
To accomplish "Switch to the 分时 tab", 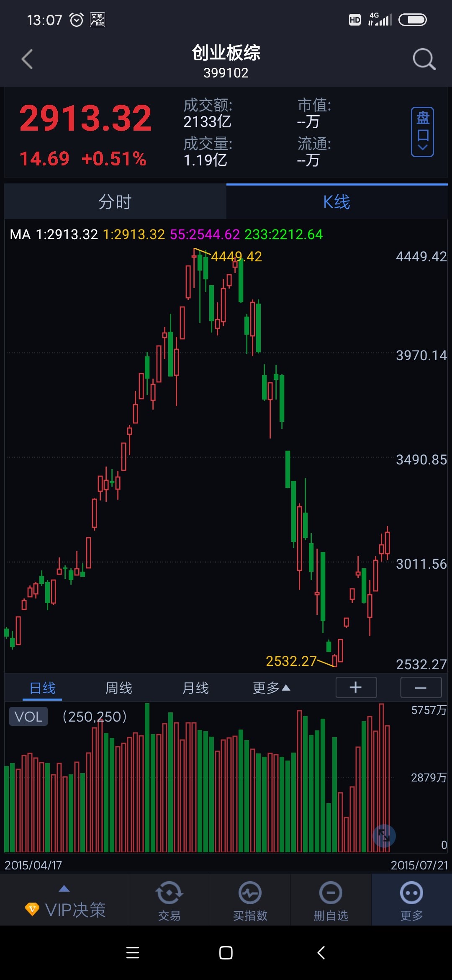I will pos(115,202).
